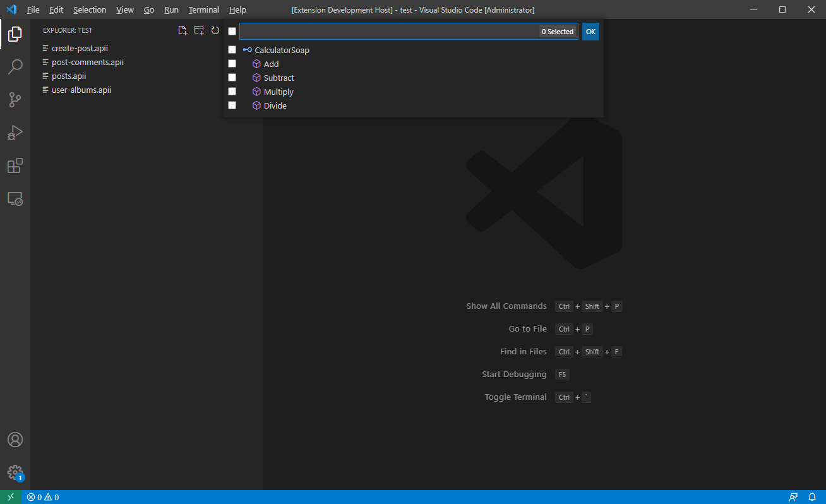The image size is (826, 504).
Task: Open posts.apii file
Action: (69, 76)
